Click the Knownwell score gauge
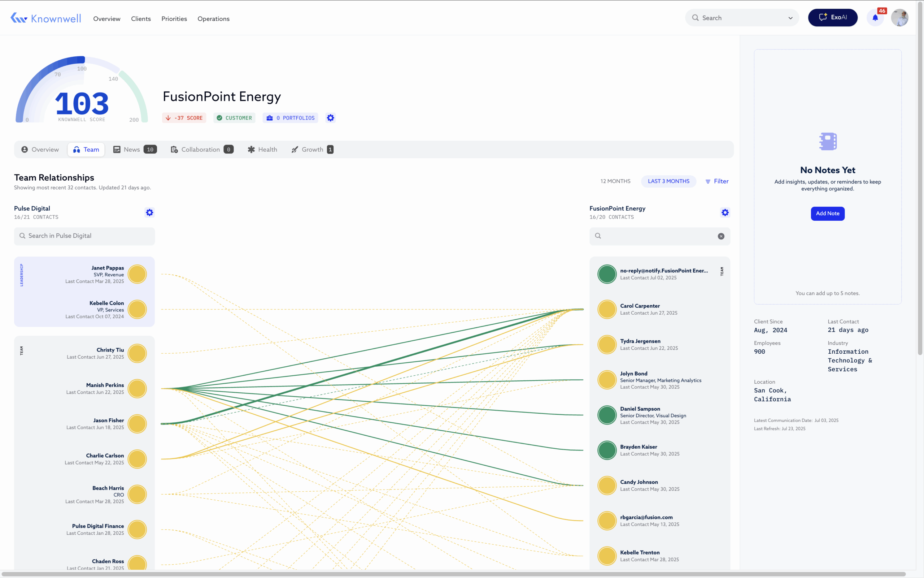Screen dimensions: 924x578 (x=82, y=90)
